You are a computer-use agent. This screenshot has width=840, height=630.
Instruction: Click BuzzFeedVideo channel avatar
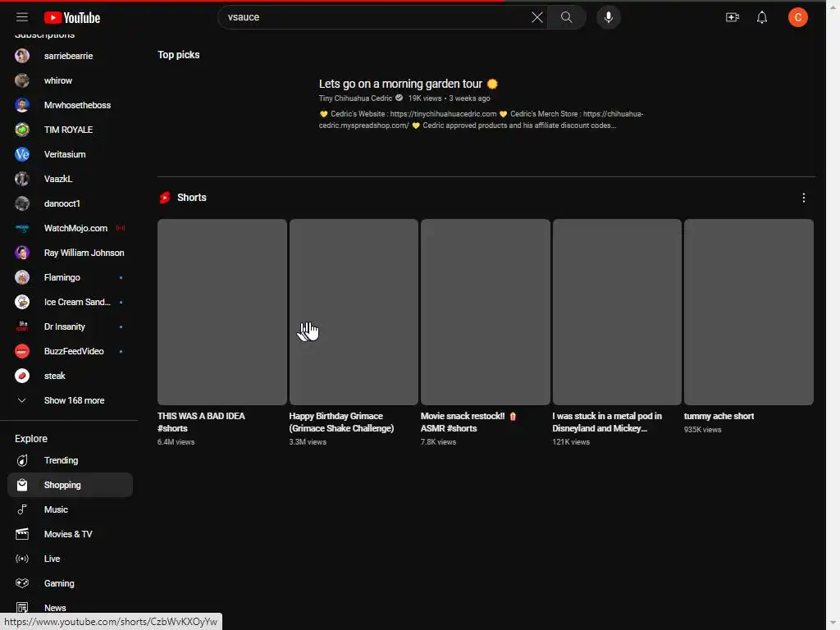22,351
